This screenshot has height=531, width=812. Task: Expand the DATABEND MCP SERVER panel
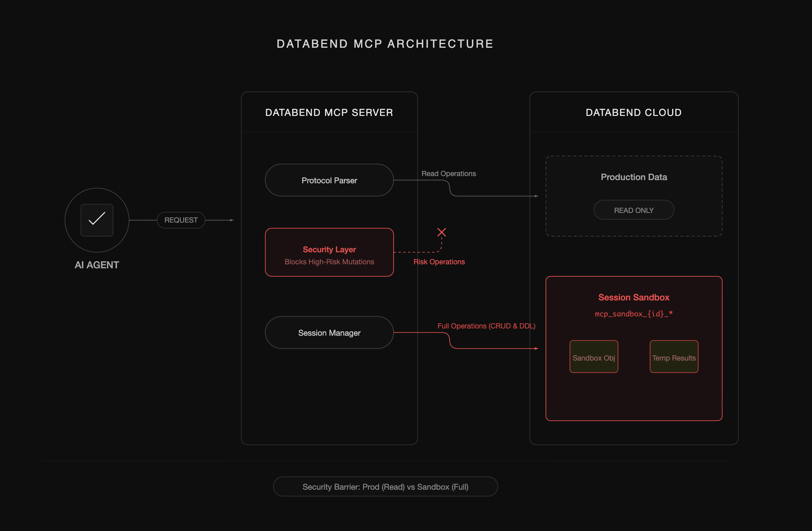[329, 268]
